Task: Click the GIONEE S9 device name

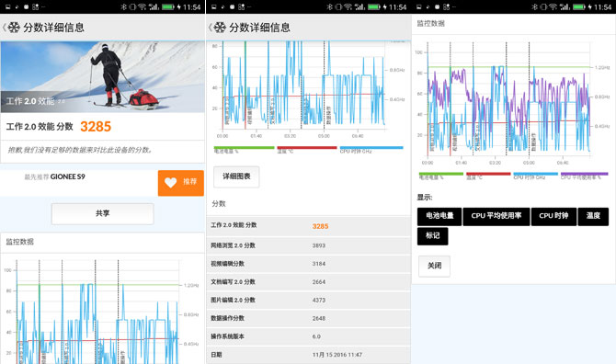Action: (67, 176)
